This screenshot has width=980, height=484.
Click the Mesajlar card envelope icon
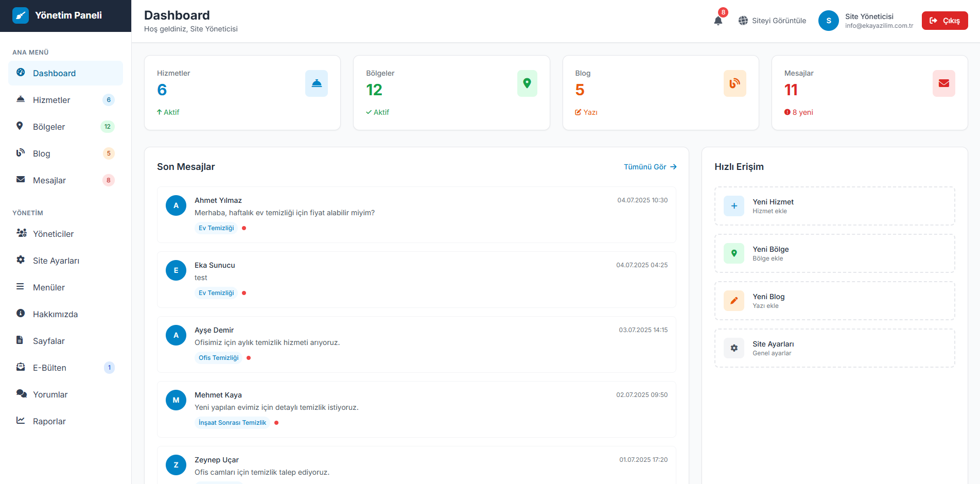pos(943,83)
